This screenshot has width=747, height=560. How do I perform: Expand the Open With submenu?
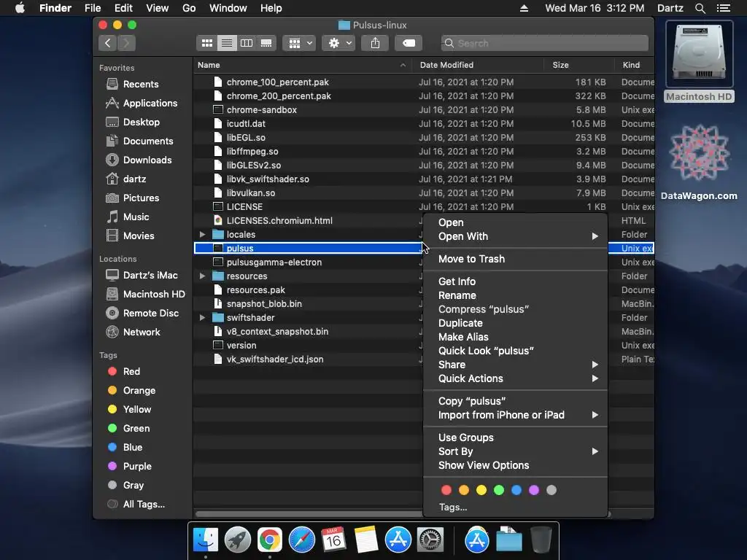point(516,236)
